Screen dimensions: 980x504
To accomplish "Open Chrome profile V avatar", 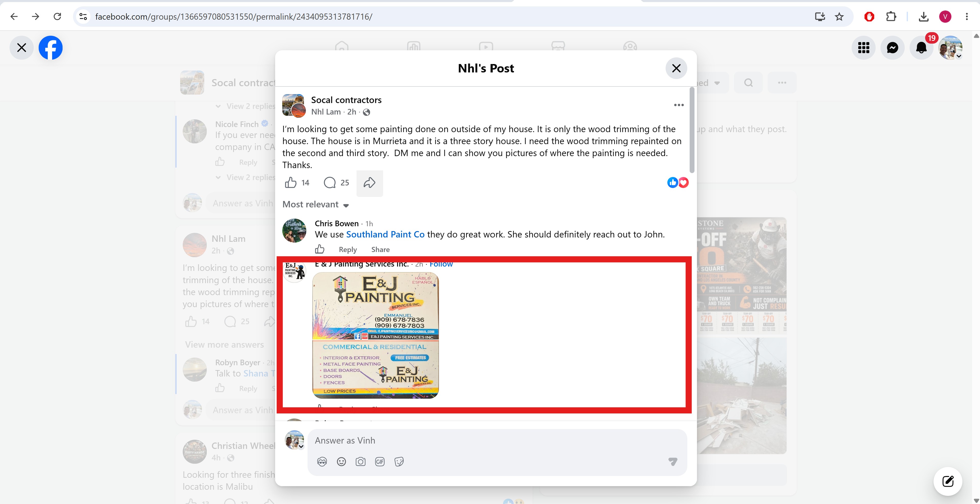I will 945,17.
